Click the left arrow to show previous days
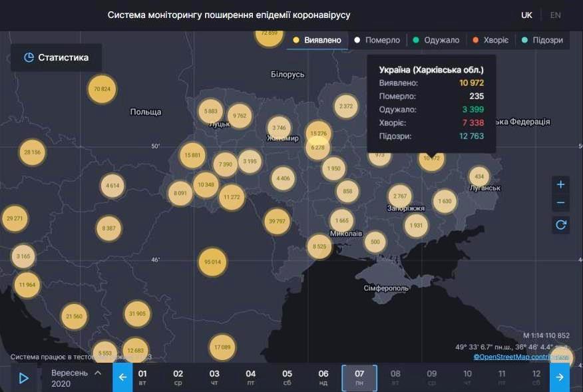This screenshot has width=583, height=392. pyautogui.click(x=122, y=377)
